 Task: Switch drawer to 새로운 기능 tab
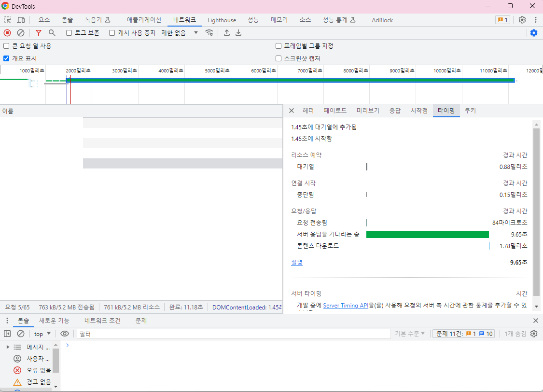(54, 321)
